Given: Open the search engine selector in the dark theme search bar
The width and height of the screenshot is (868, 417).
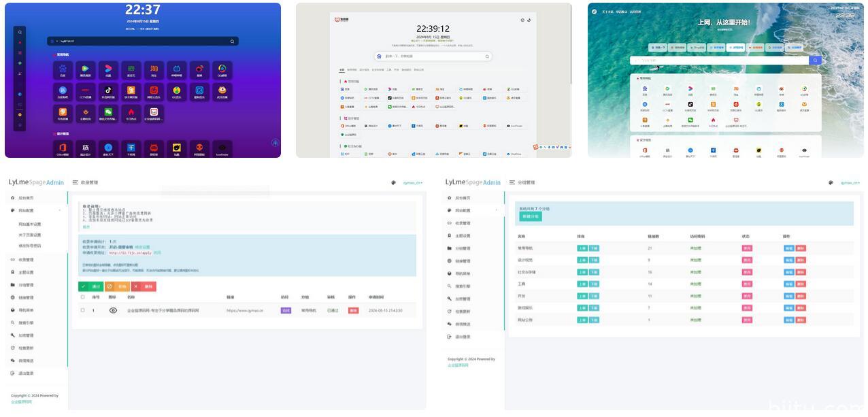Looking at the screenshot, I should pos(56,41).
